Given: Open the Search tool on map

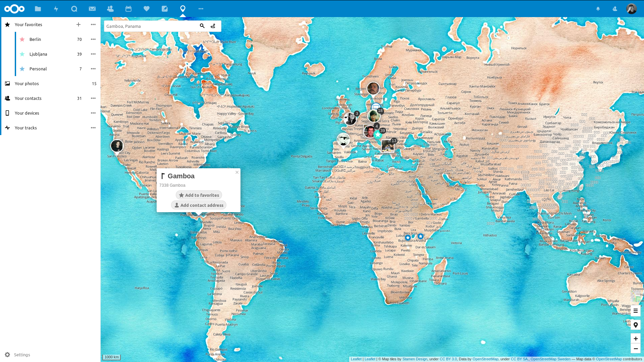Looking at the screenshot, I should (x=202, y=26).
